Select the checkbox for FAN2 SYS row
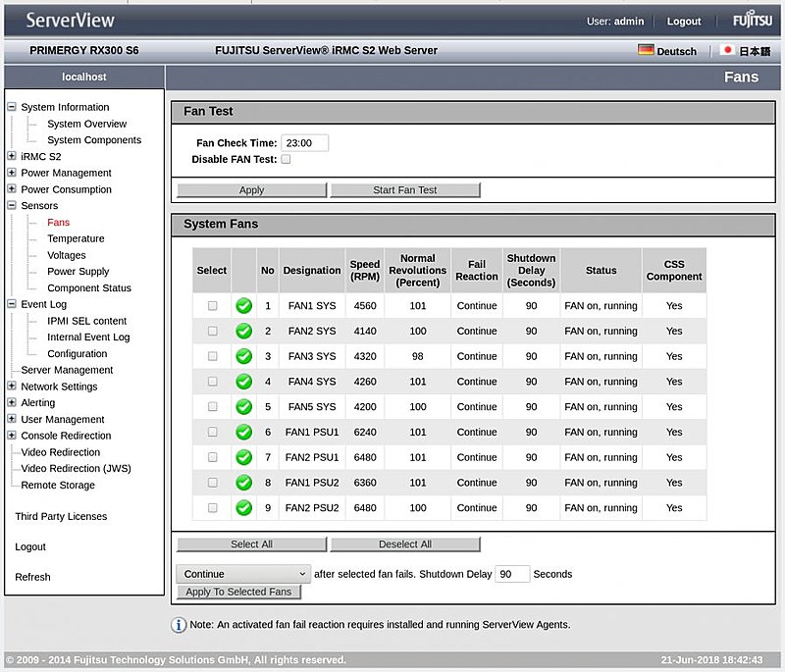Screen dimensions: 785x672 212,332
